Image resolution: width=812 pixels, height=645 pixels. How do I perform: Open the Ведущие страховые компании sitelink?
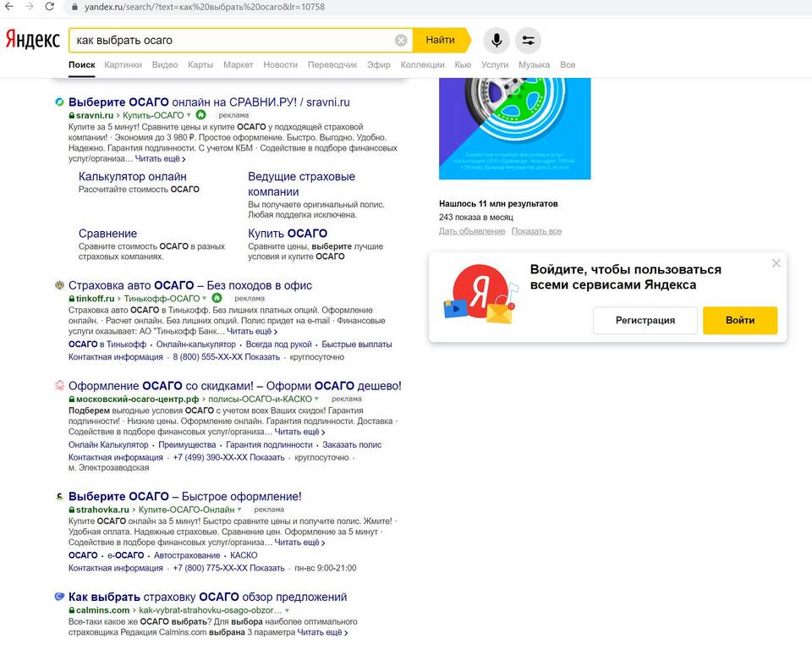(301, 184)
